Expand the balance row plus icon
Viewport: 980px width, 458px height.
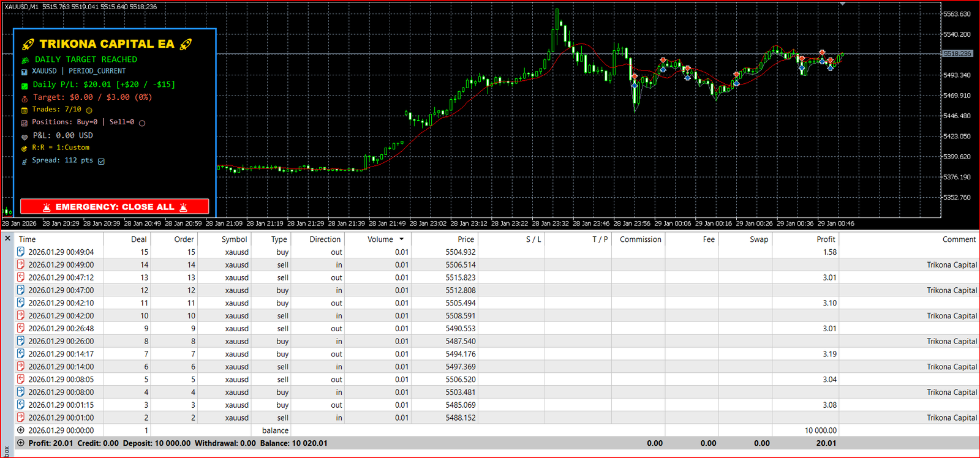pos(21,430)
